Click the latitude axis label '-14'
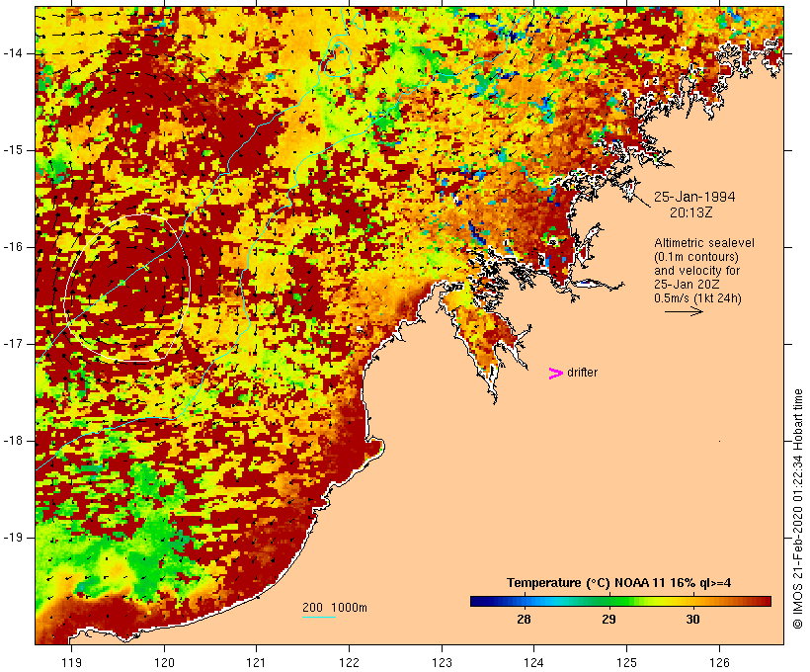The width and height of the screenshot is (810, 672). (x=12, y=53)
